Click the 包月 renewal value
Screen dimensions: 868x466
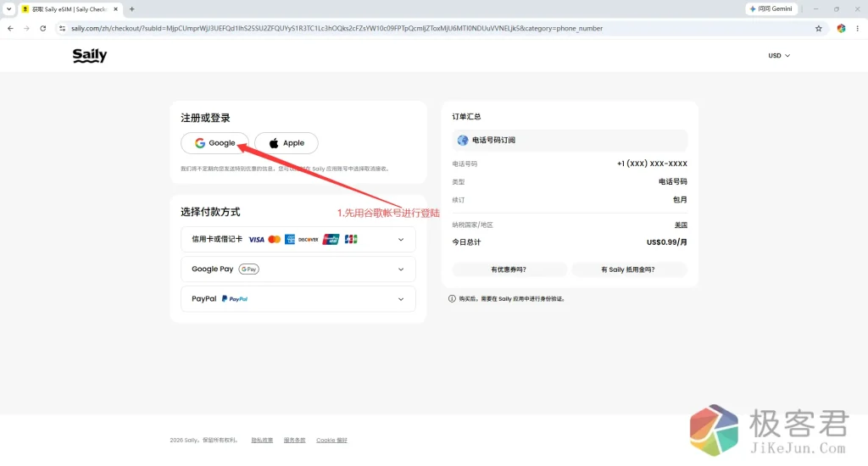point(680,200)
